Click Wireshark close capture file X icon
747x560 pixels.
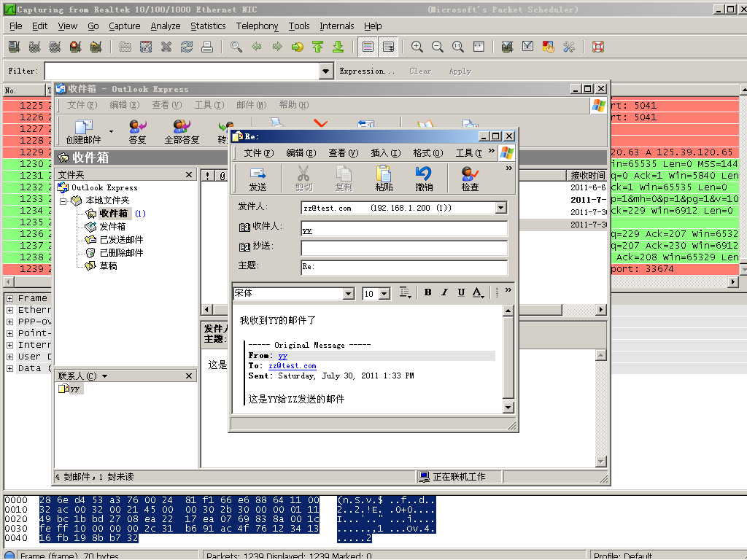166,46
